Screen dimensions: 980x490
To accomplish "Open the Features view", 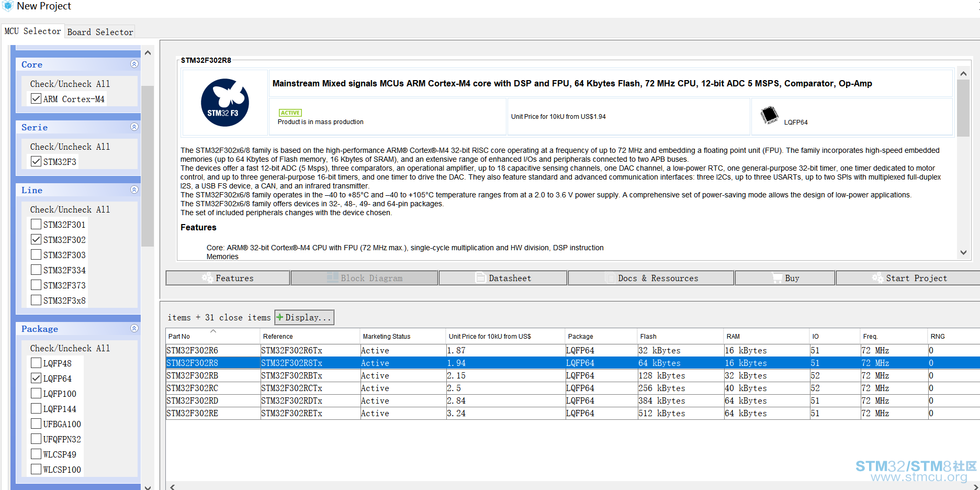I will click(x=228, y=278).
